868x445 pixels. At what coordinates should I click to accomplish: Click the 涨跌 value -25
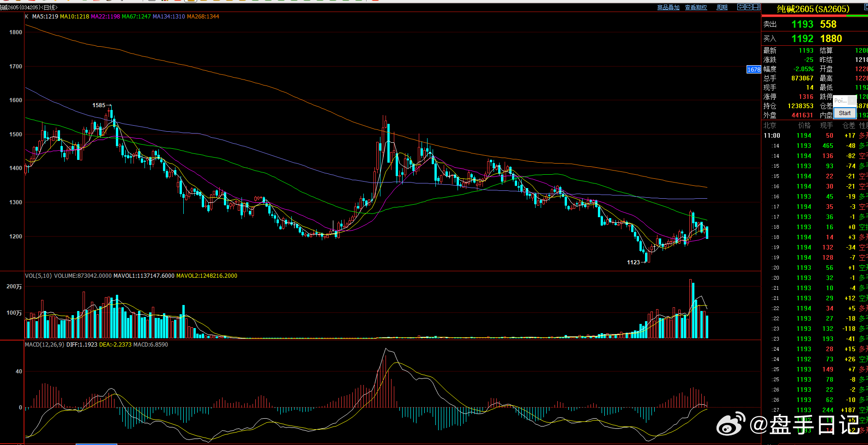coord(809,60)
